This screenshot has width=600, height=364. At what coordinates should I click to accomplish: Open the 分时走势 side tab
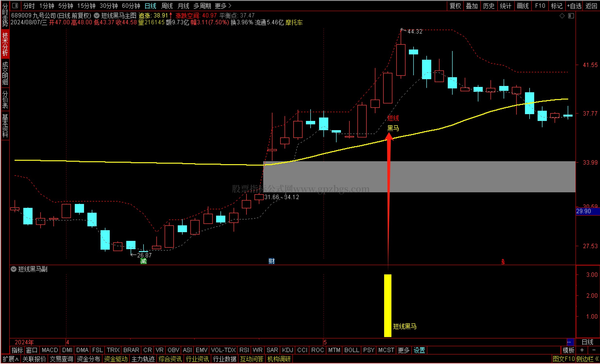5,15
